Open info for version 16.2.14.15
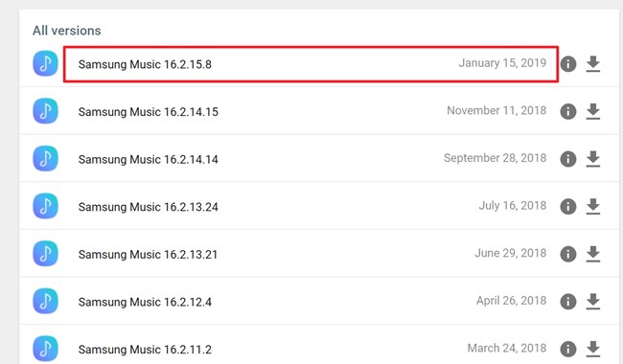This screenshot has width=623, height=364. pyautogui.click(x=568, y=111)
